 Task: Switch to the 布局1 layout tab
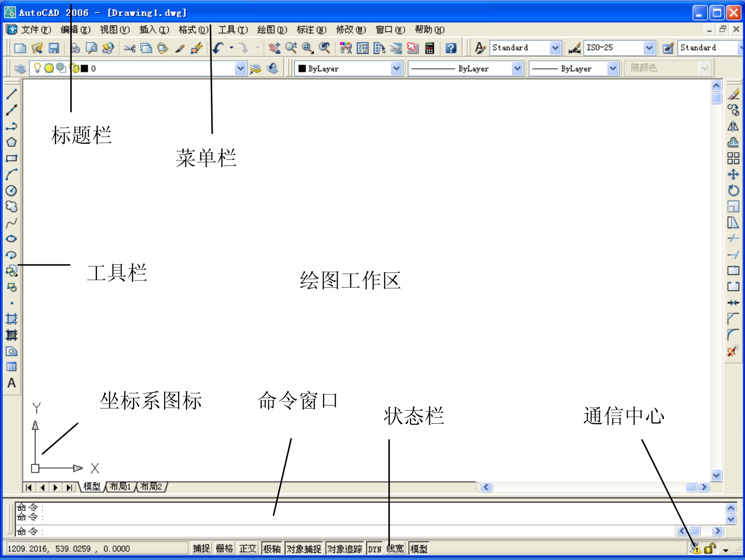coord(121,486)
